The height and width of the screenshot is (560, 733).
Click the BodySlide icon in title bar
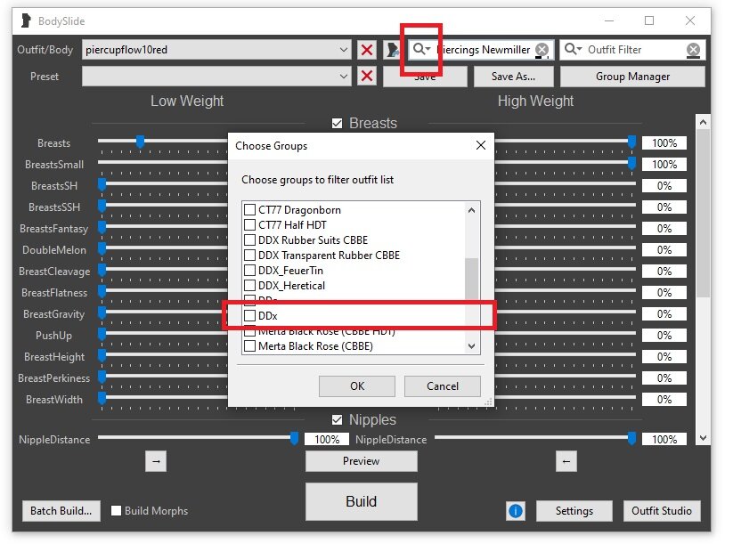pos(26,20)
